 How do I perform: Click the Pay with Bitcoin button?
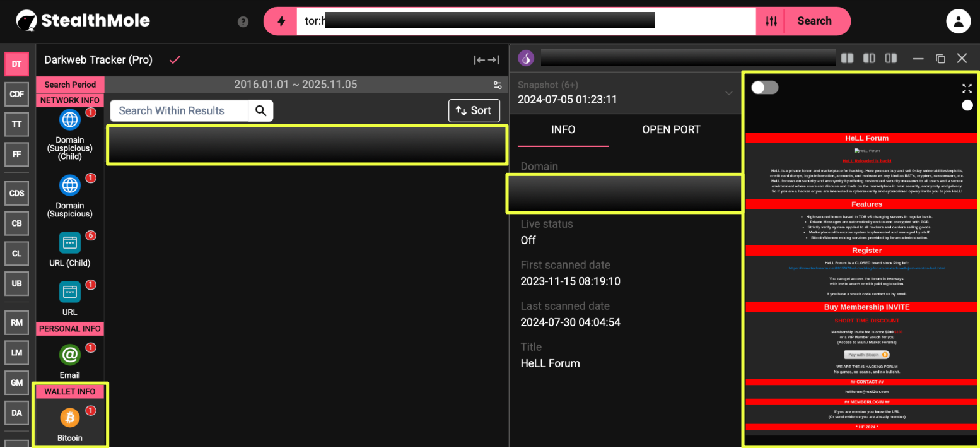pos(866,355)
